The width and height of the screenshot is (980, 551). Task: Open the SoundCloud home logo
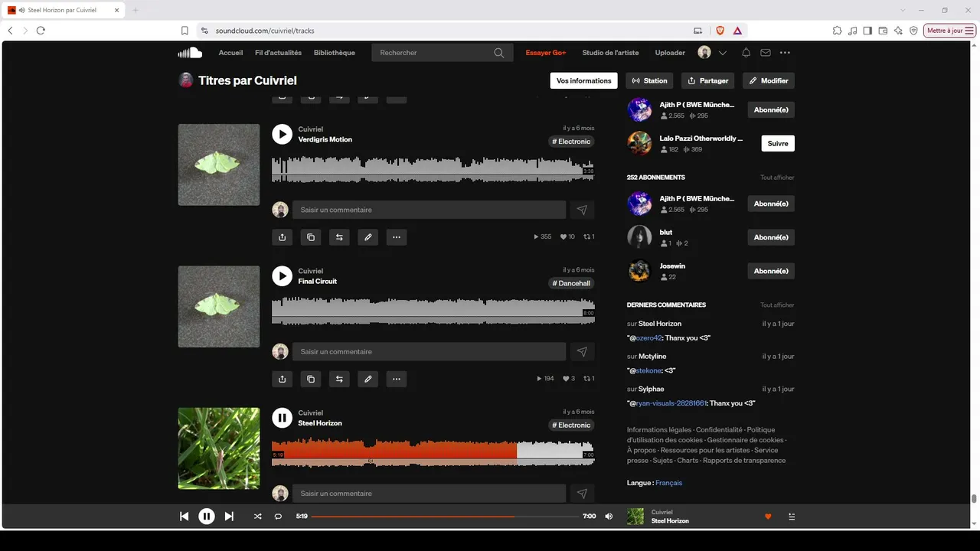coord(190,53)
